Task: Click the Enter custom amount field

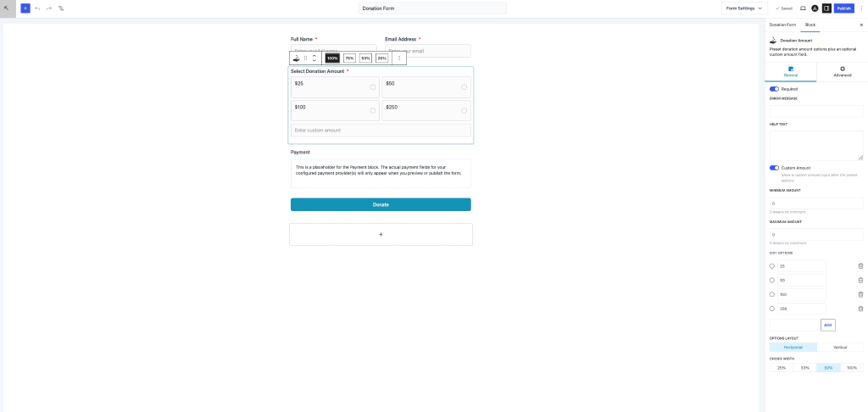Action: point(381,131)
